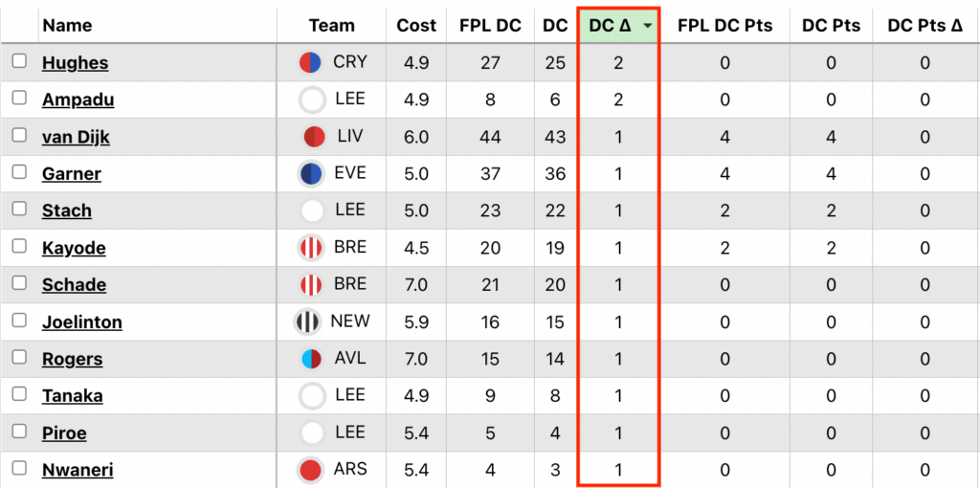Sort by the FPL DC Pts header
Screen dimensions: 980x488
(x=724, y=26)
